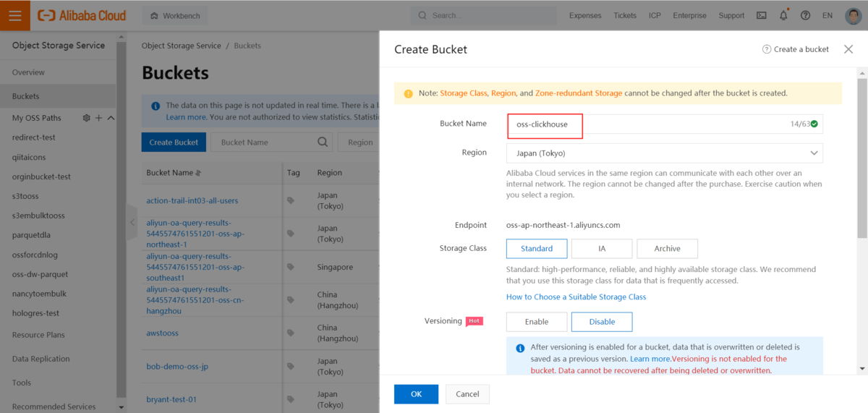Collapse the left sidebar with the handle

point(132,222)
